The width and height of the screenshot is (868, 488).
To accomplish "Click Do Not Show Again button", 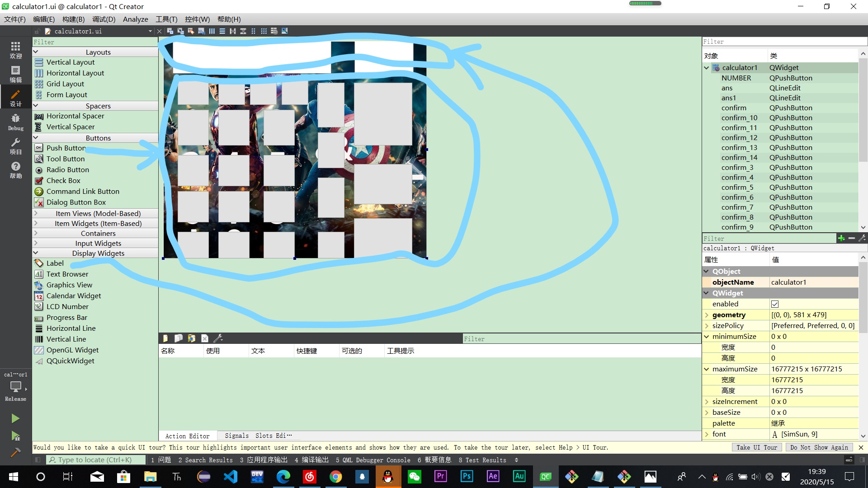I will 819,447.
